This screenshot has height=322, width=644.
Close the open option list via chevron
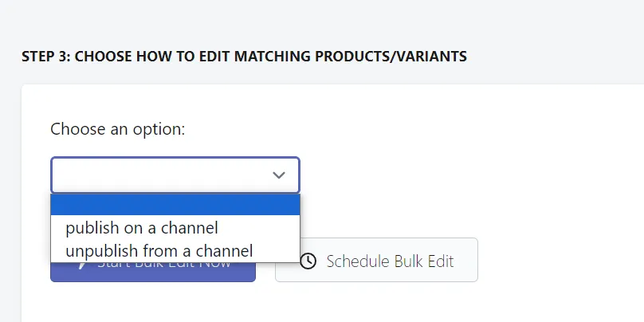click(x=279, y=175)
